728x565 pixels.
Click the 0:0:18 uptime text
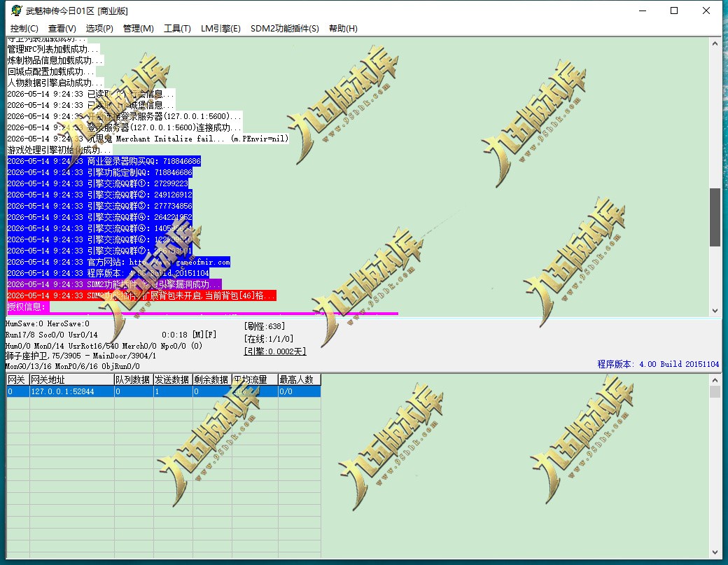point(174,335)
